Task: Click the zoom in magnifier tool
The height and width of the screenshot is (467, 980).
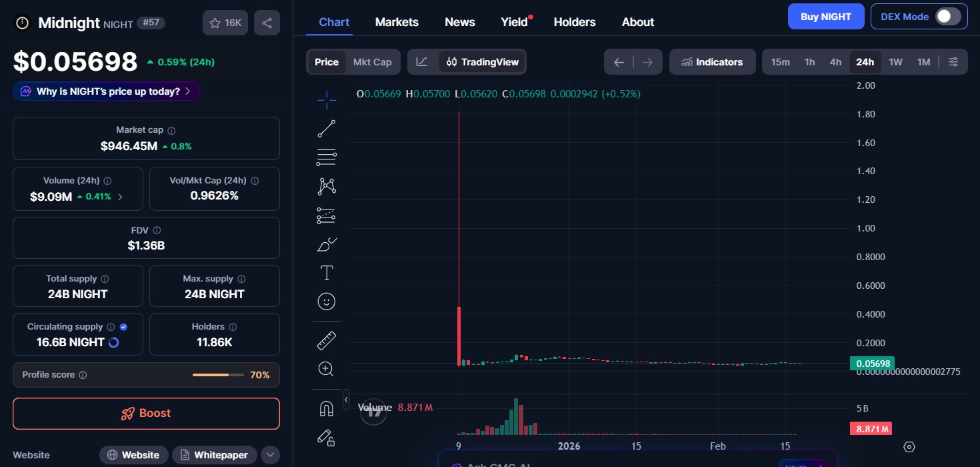Action: [x=327, y=369]
